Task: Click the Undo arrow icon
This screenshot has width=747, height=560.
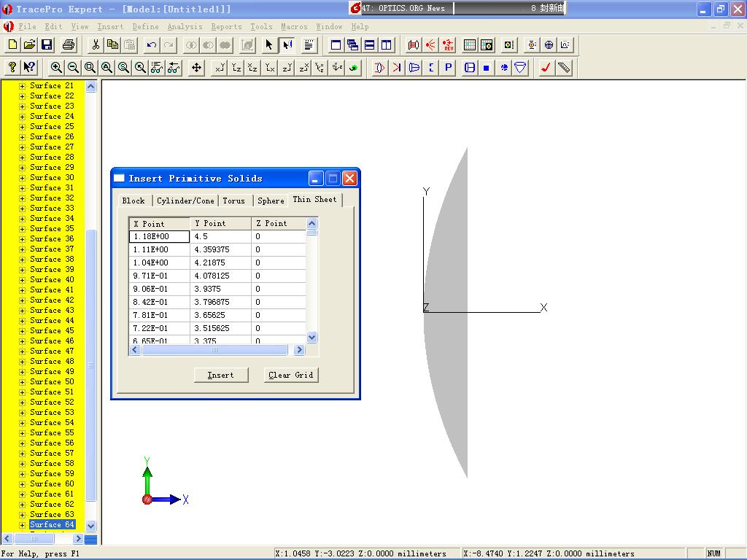Action: [152, 44]
